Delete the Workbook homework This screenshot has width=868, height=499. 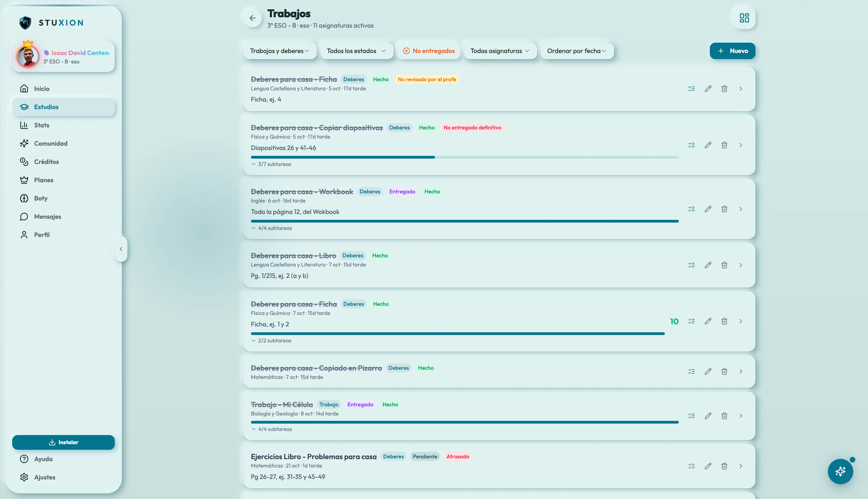pyautogui.click(x=724, y=209)
